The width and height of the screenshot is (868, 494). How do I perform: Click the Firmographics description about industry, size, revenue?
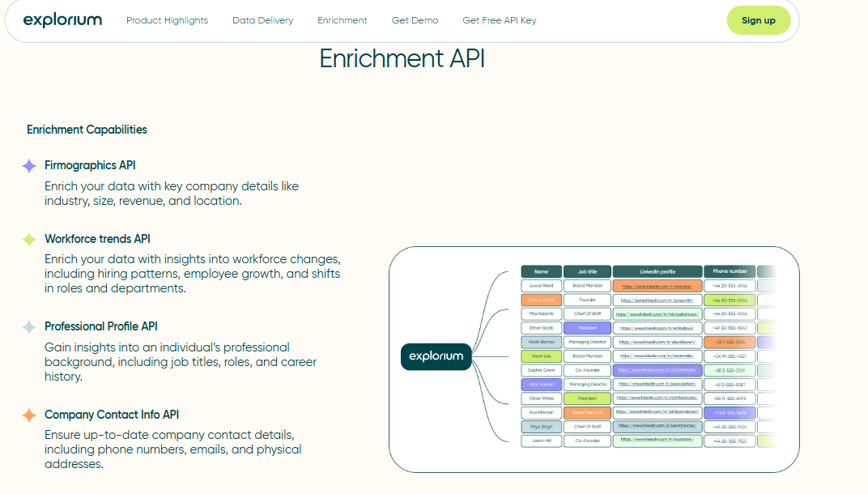[172, 194]
